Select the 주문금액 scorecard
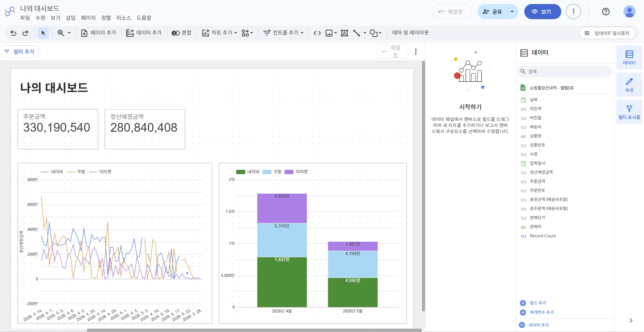 pyautogui.click(x=58, y=129)
